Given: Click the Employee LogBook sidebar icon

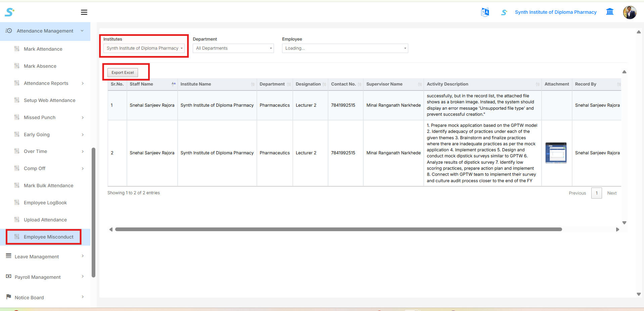Looking at the screenshot, I should click(x=17, y=202).
